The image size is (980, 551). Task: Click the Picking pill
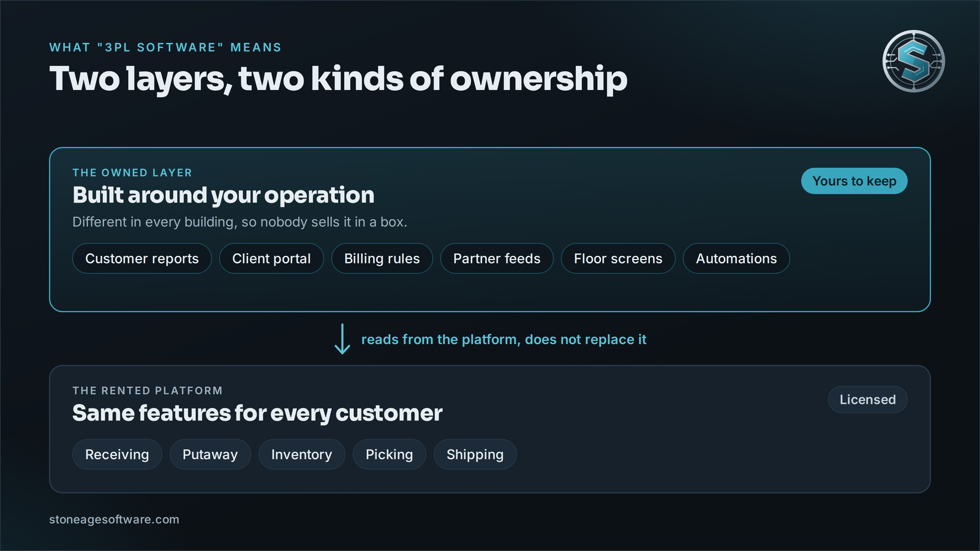tap(390, 454)
